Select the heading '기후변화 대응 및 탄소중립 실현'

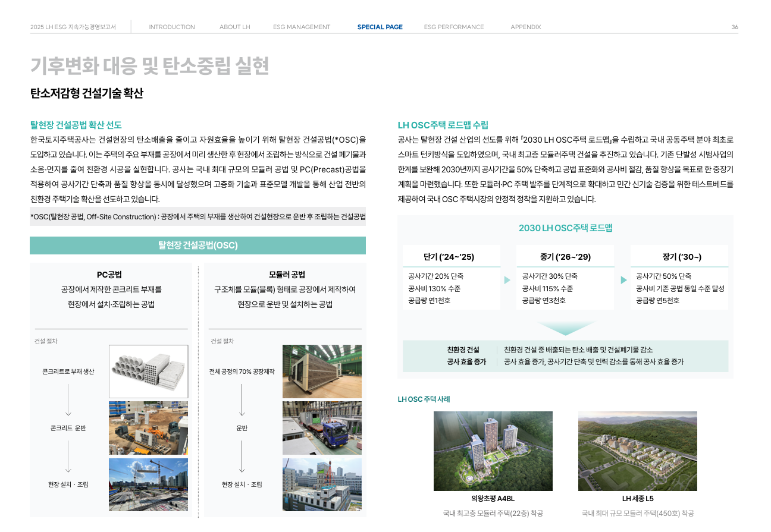coord(149,66)
